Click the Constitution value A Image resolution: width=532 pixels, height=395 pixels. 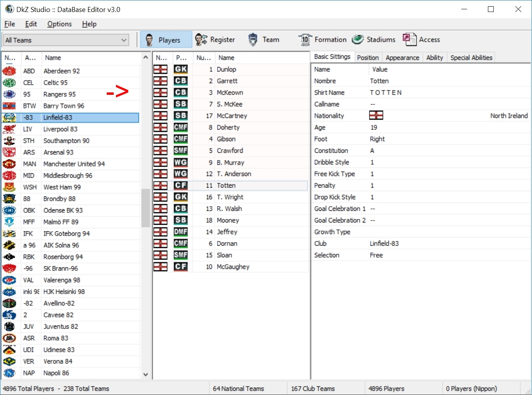[372, 150]
